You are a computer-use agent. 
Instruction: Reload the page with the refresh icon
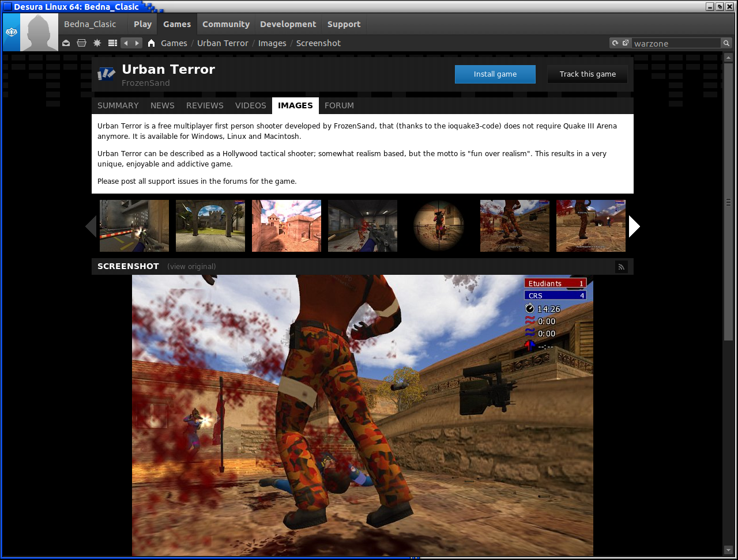click(x=615, y=43)
